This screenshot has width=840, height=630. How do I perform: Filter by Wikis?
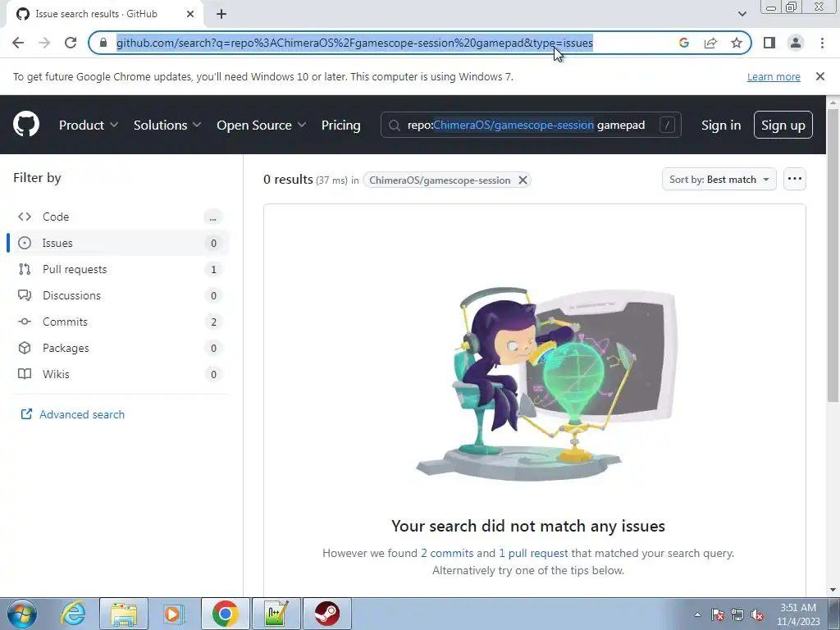pyautogui.click(x=118, y=374)
